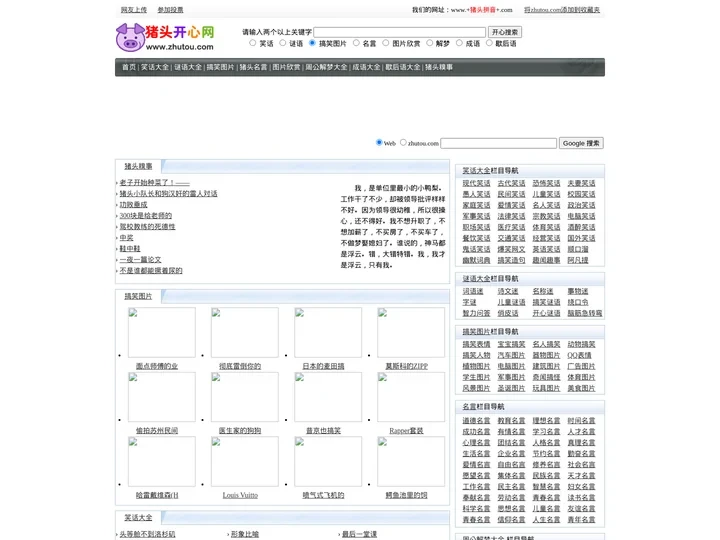Open 搞笑图片 in the navigation bar

pyautogui.click(x=220, y=67)
